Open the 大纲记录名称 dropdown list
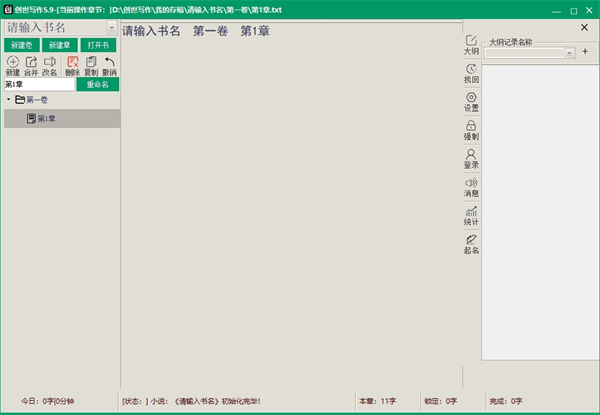 [570, 52]
